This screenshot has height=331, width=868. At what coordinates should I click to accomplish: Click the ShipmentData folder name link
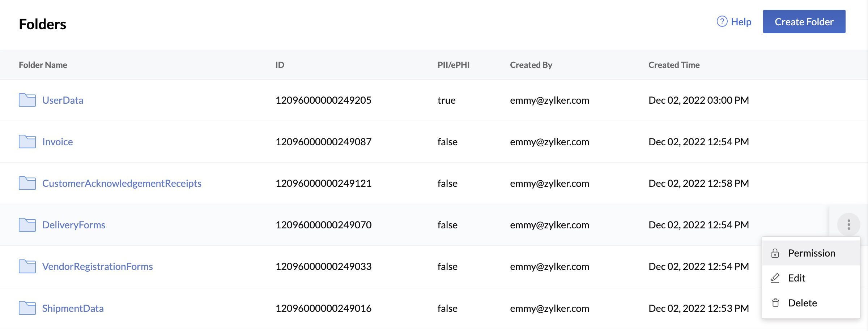[x=73, y=308]
